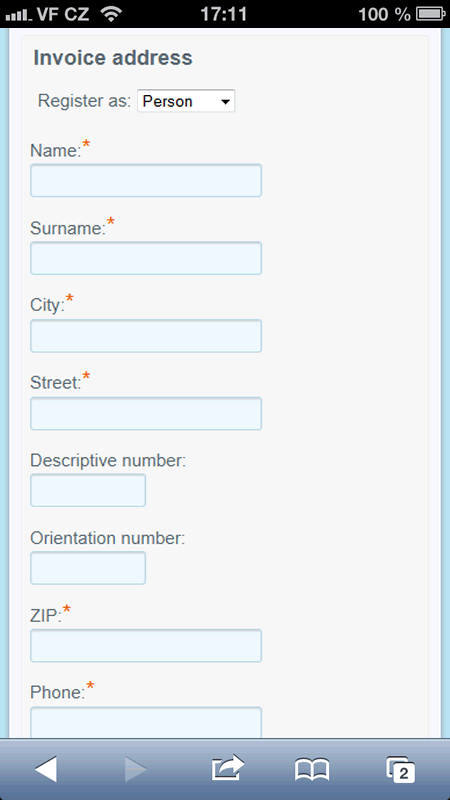Focus the Phone input field
The width and height of the screenshot is (450, 800).
coord(146,722)
